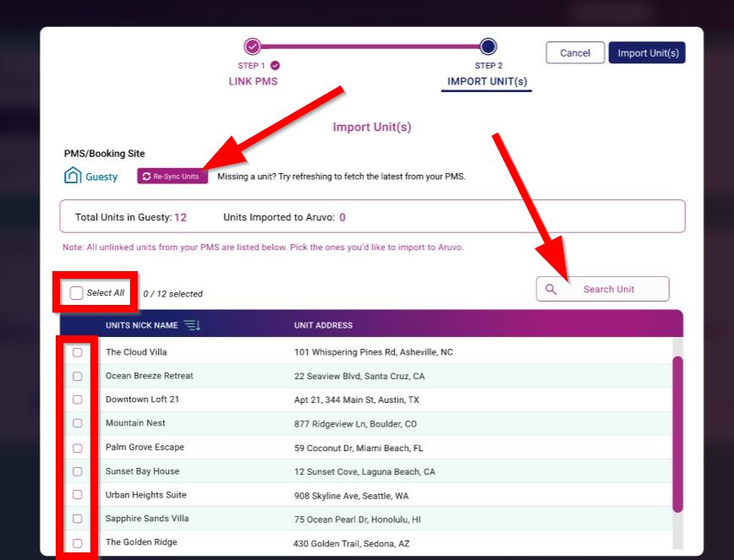Click the '0 / 12 selected' counter
734x560 pixels.
(x=173, y=294)
